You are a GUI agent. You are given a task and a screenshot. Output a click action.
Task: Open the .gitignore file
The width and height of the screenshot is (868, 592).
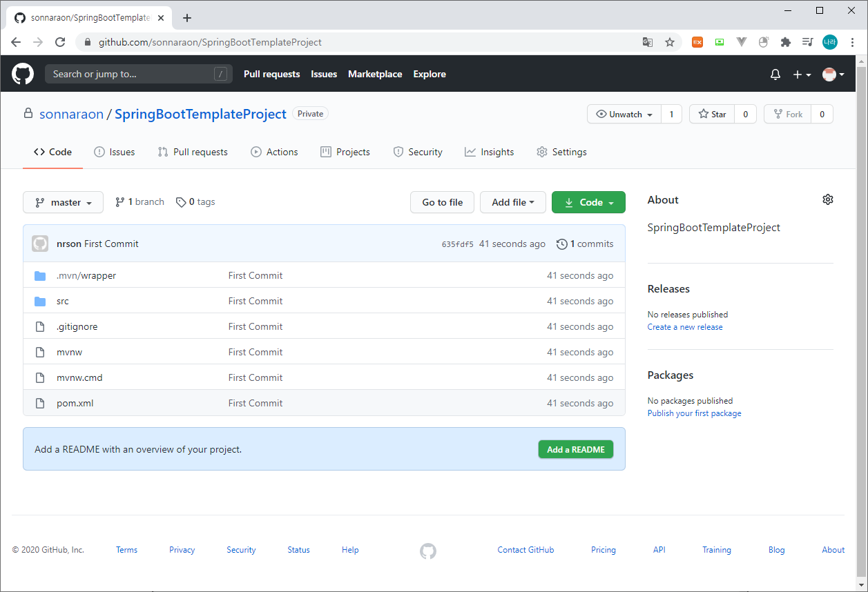tap(77, 327)
